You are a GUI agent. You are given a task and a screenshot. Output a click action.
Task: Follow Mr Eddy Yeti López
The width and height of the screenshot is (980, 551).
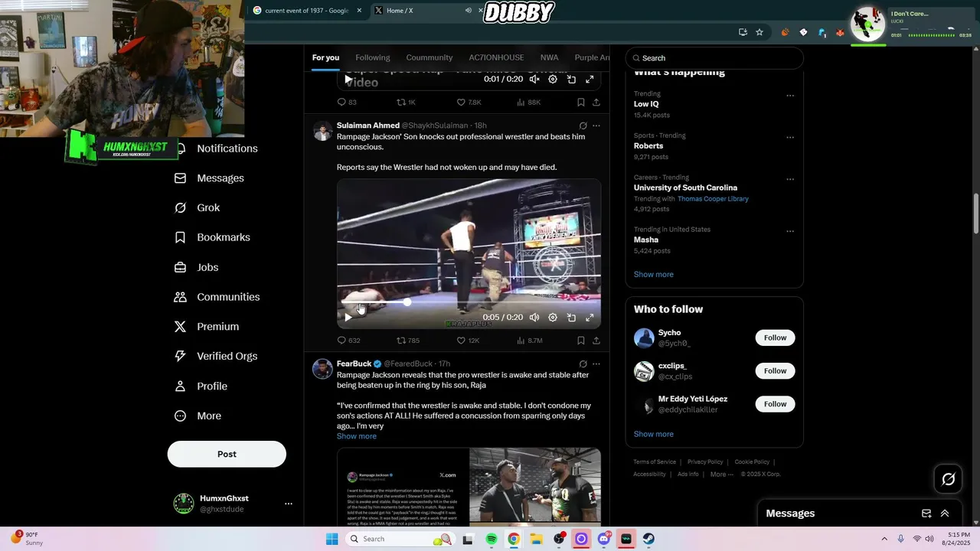775,404
